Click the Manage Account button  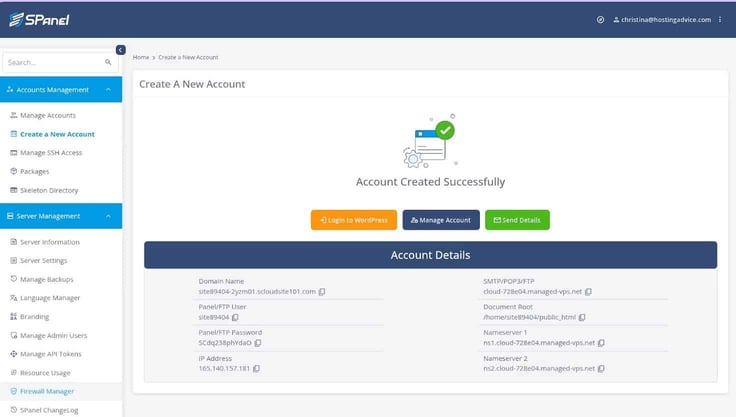[441, 220]
